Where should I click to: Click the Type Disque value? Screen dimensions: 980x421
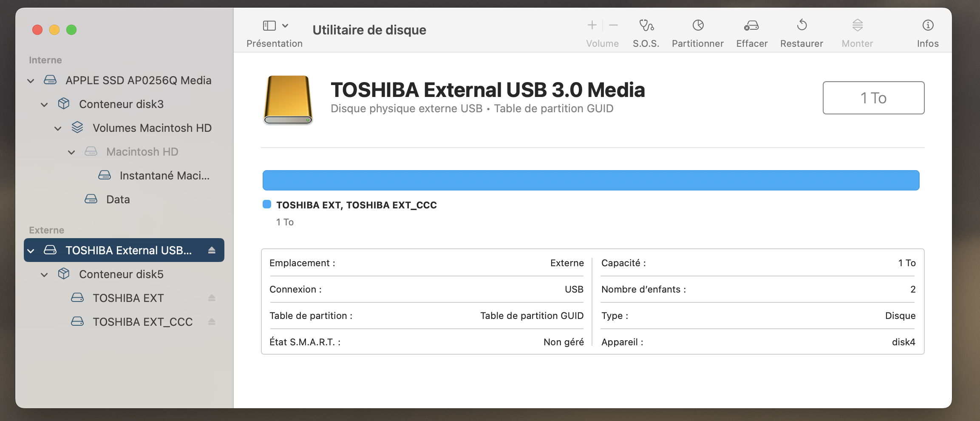coord(900,316)
